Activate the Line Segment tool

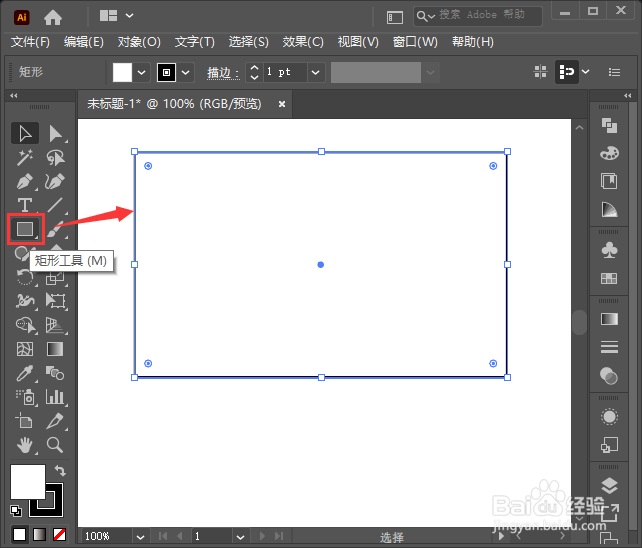(x=55, y=205)
